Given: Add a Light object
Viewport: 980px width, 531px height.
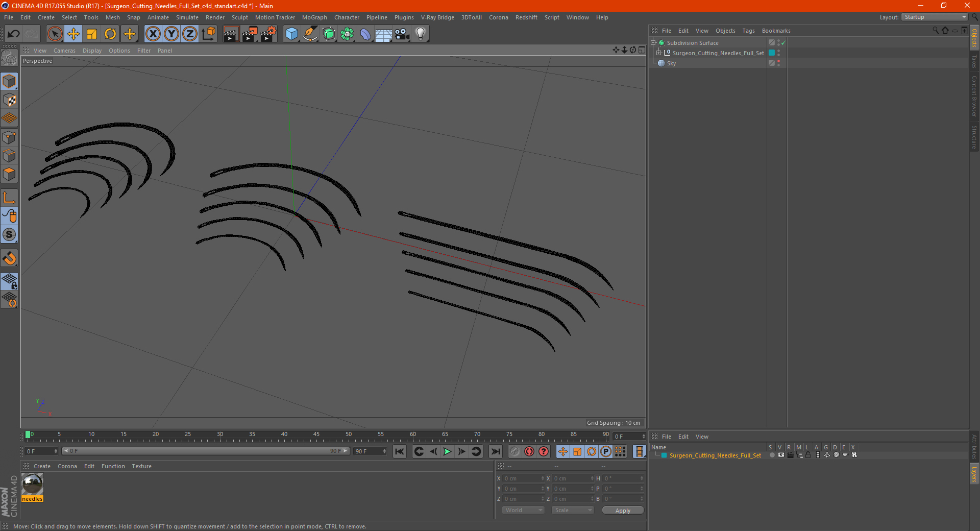Looking at the screenshot, I should 421,34.
